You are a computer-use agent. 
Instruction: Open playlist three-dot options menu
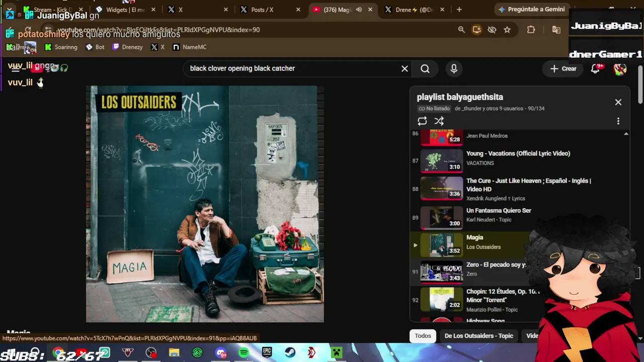(x=618, y=121)
